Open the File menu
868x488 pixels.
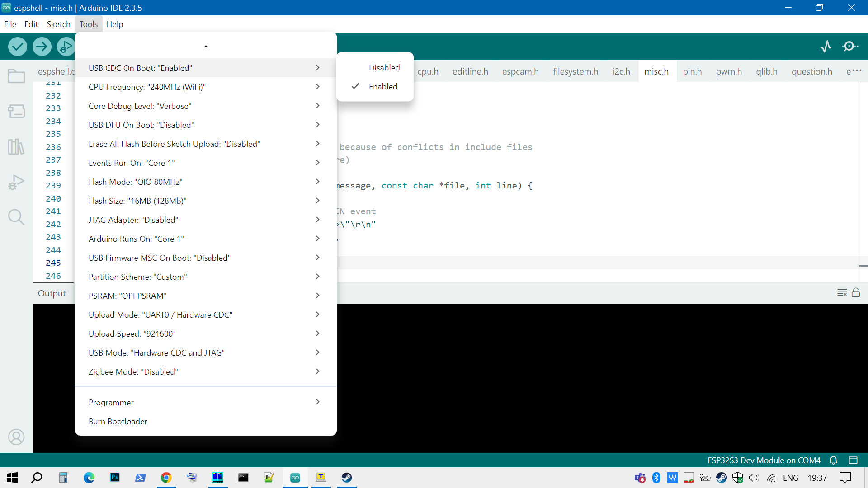[x=10, y=24]
